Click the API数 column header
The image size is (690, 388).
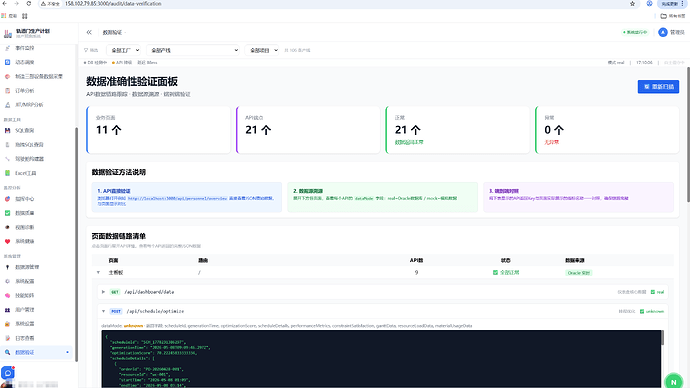coord(416,260)
